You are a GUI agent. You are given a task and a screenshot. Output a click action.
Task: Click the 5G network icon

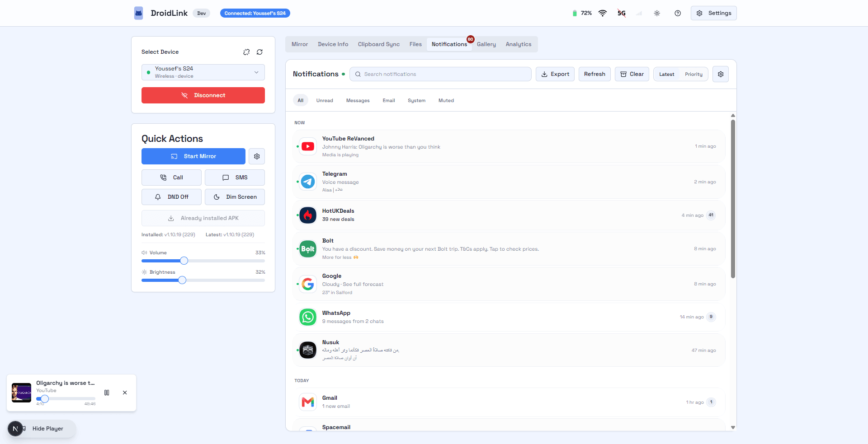[622, 13]
